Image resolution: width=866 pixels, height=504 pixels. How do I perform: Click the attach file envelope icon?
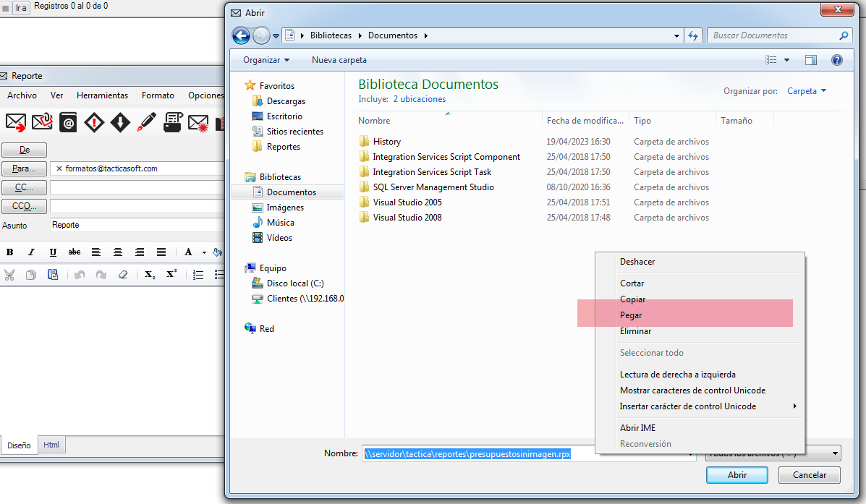point(42,122)
